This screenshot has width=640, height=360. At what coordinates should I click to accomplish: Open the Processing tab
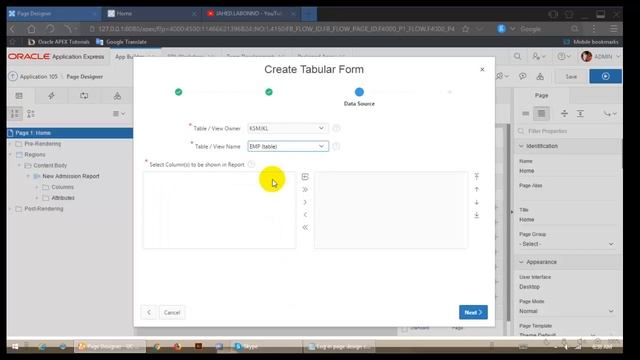click(84, 96)
